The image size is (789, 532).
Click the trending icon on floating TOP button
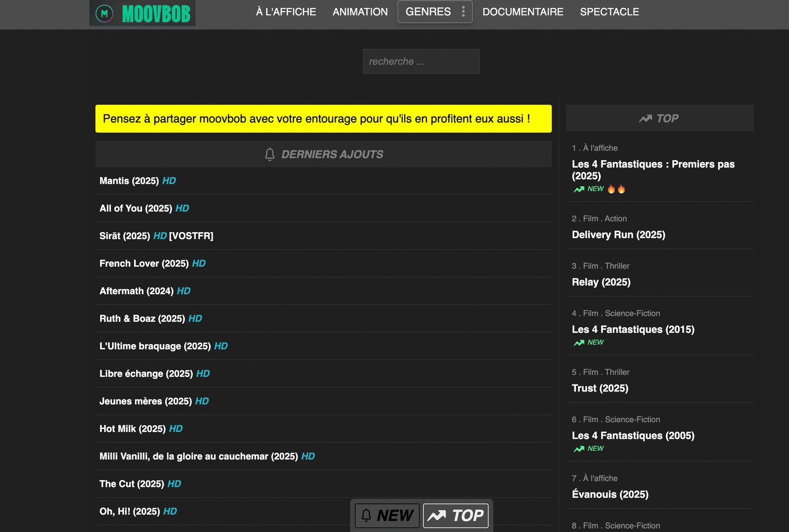coord(436,516)
